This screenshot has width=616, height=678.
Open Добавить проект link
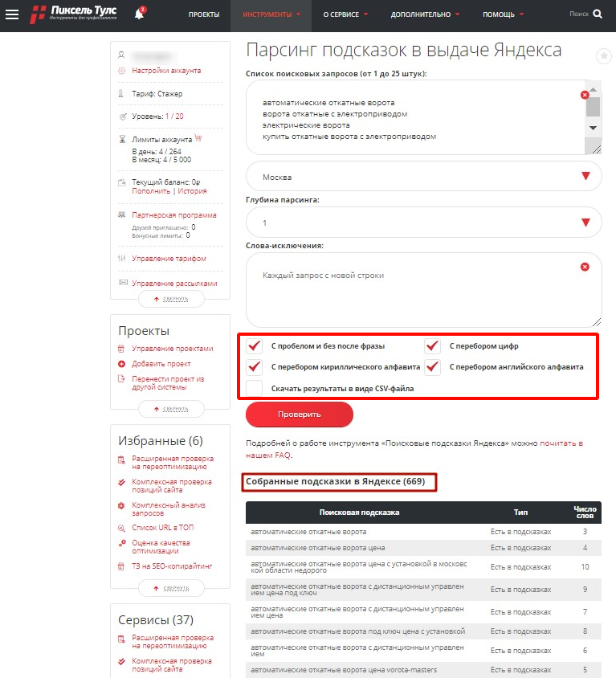point(161,364)
